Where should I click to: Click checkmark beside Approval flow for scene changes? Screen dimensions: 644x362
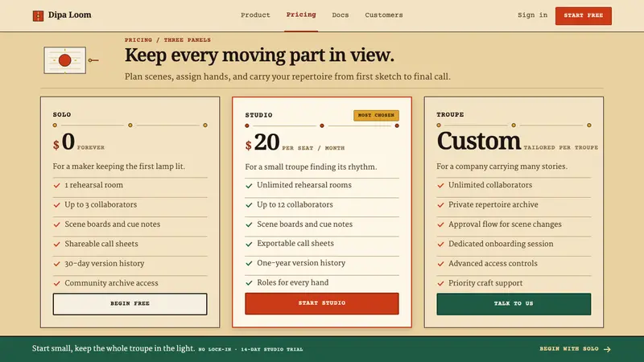coord(440,224)
